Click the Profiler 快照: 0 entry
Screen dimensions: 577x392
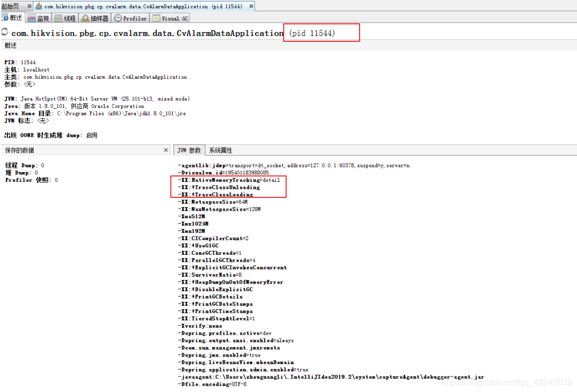(x=31, y=180)
